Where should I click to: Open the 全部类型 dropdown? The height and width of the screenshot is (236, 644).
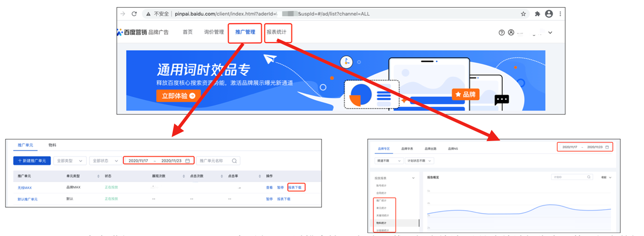pyautogui.click(x=70, y=161)
